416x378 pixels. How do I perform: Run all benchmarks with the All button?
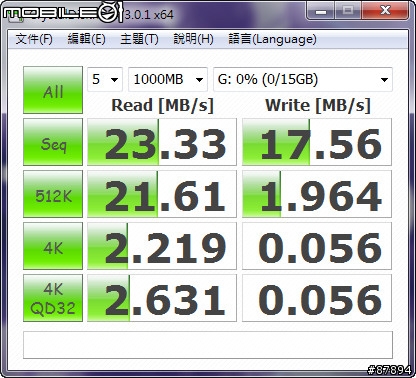tap(53, 90)
